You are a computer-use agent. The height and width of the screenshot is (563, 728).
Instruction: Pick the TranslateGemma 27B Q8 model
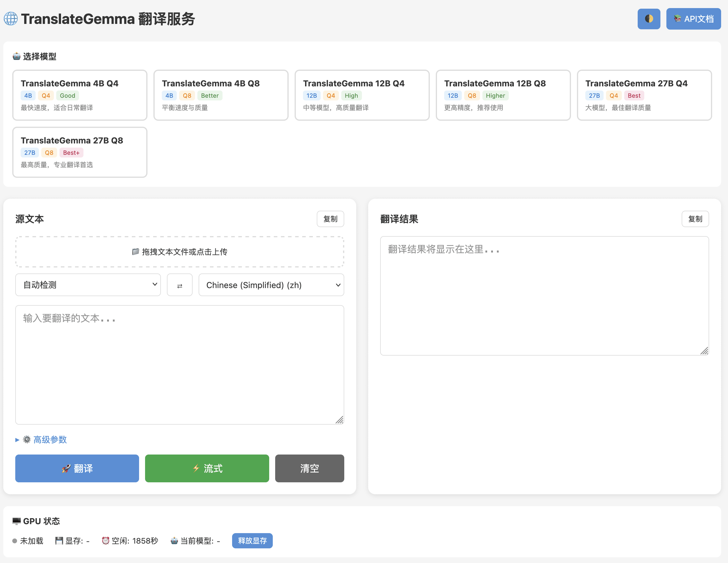[80, 152]
